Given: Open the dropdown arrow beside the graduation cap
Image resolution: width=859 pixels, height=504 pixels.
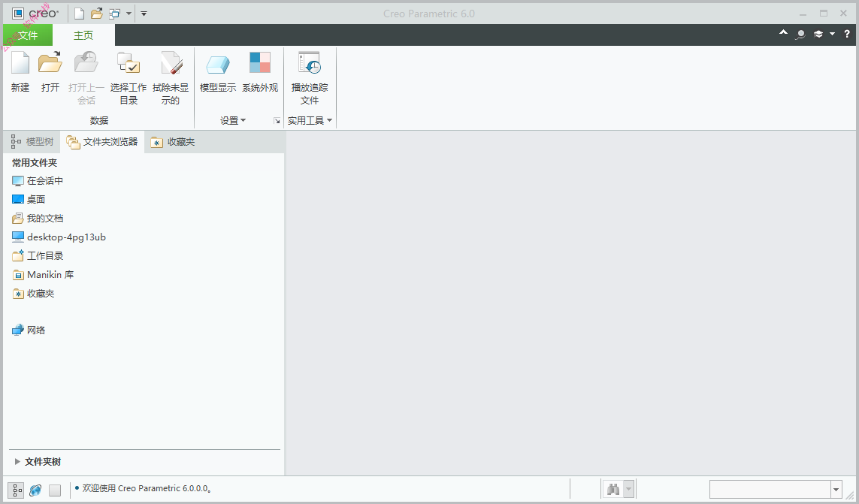Looking at the screenshot, I should [832, 34].
